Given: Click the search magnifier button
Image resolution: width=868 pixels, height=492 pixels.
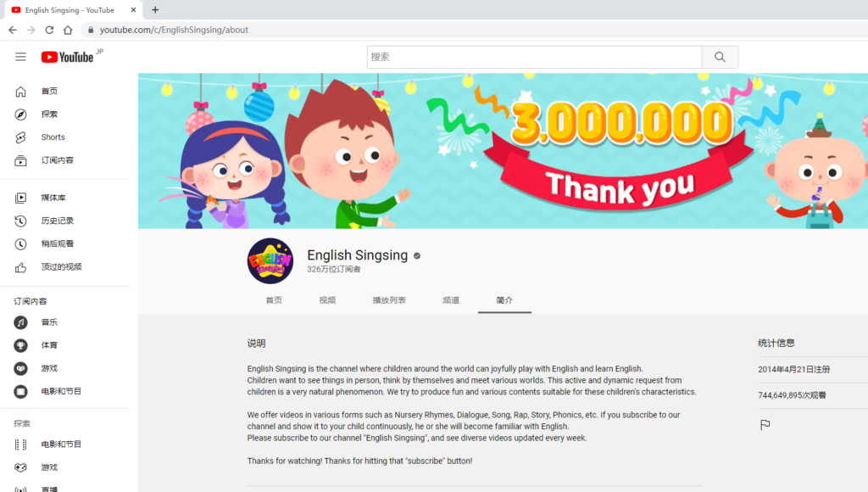Looking at the screenshot, I should coord(720,57).
